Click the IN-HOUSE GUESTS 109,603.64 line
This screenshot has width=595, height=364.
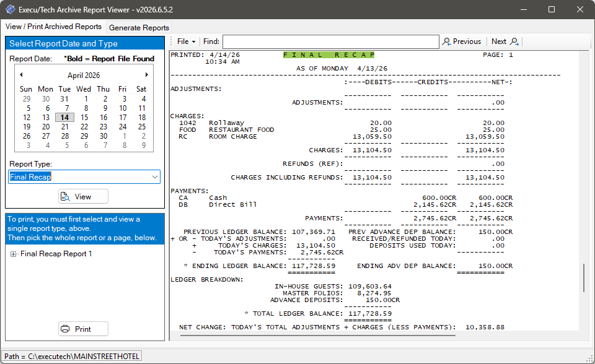coord(333,287)
